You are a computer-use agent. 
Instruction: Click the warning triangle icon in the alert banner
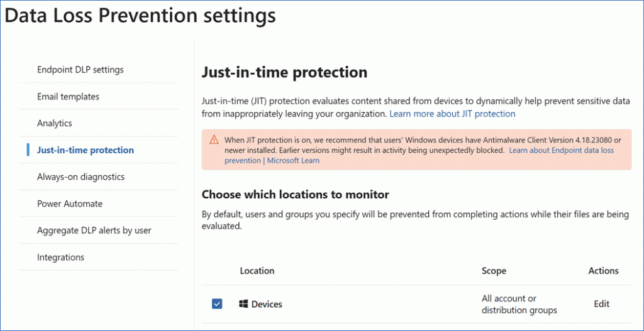pyautogui.click(x=214, y=140)
